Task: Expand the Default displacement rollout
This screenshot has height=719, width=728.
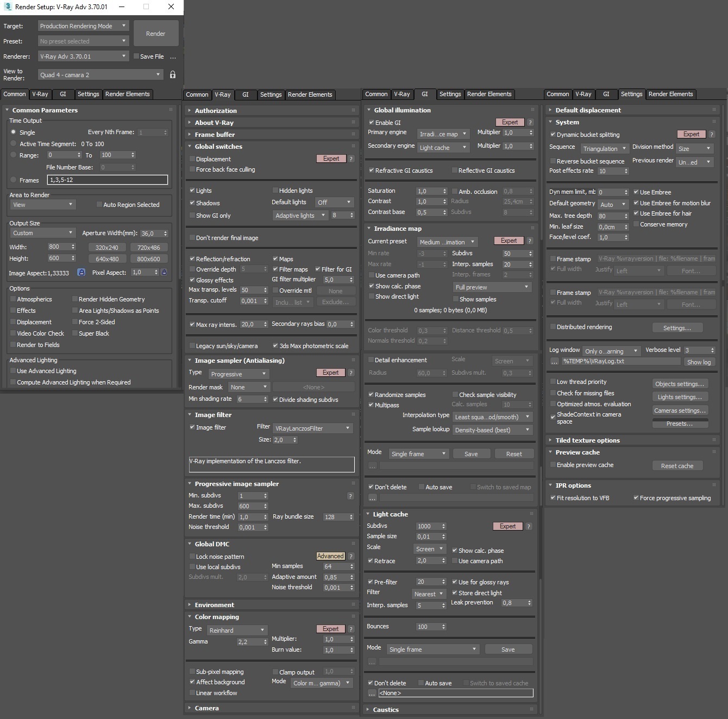Action: click(588, 110)
